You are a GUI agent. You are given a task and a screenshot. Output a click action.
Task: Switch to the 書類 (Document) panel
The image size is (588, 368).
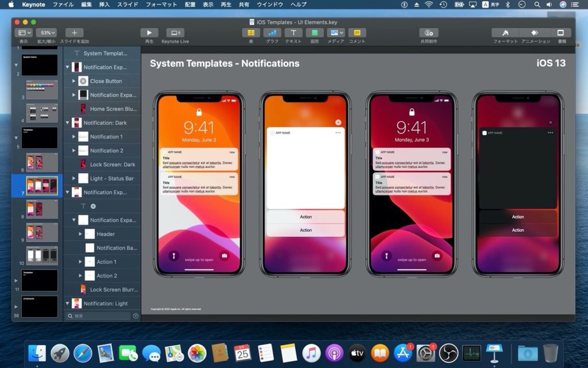[x=561, y=33]
